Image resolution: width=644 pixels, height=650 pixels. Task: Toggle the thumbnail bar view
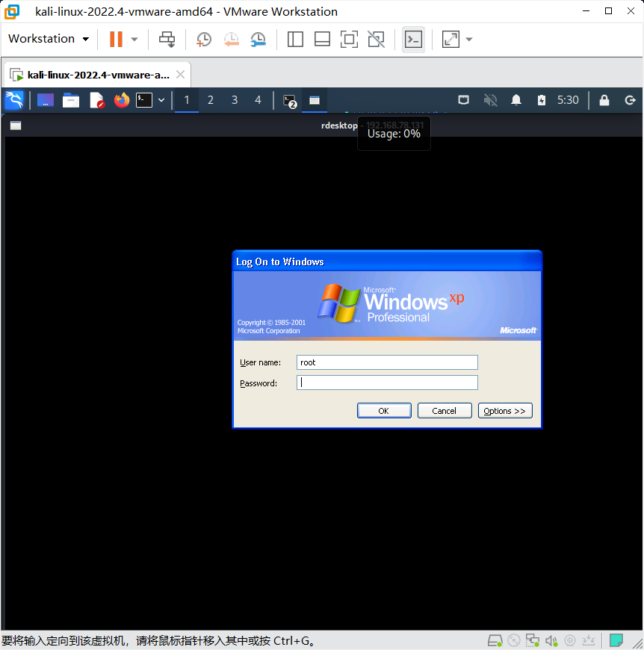tap(322, 40)
